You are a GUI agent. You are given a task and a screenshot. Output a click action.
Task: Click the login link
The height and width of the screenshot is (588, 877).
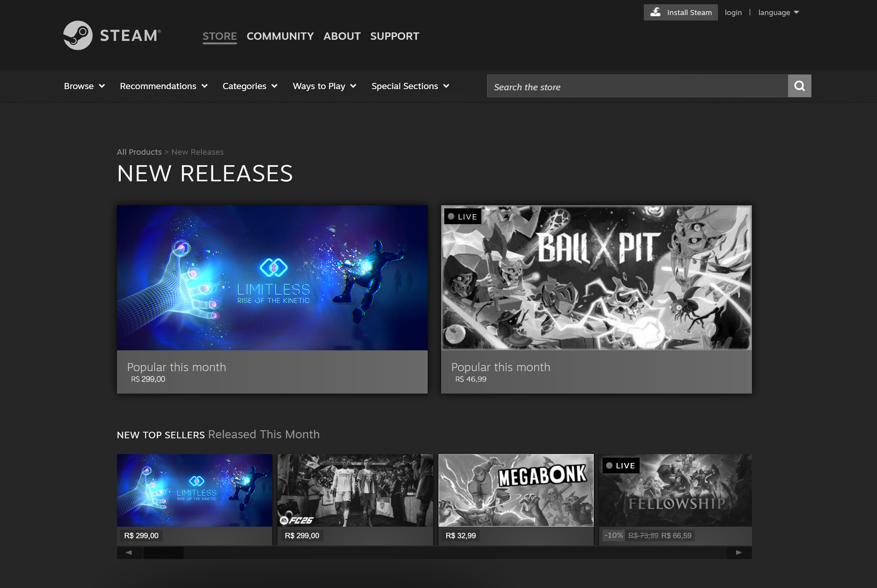733,12
